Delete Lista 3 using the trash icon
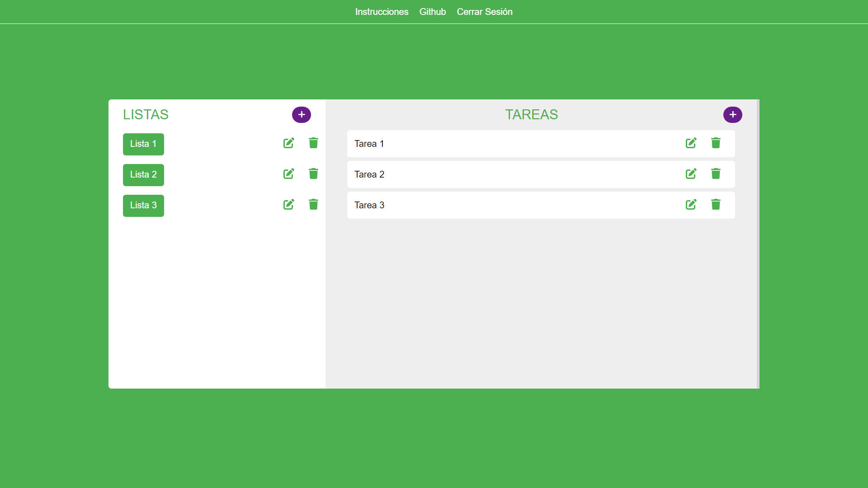Image resolution: width=868 pixels, height=488 pixels. pyautogui.click(x=313, y=204)
